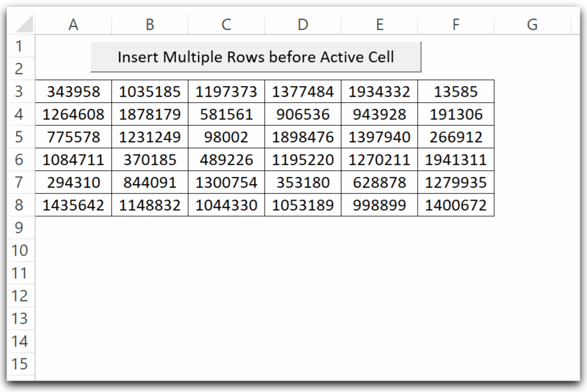Select column header A
This screenshot has height=392, width=587.
73,24
